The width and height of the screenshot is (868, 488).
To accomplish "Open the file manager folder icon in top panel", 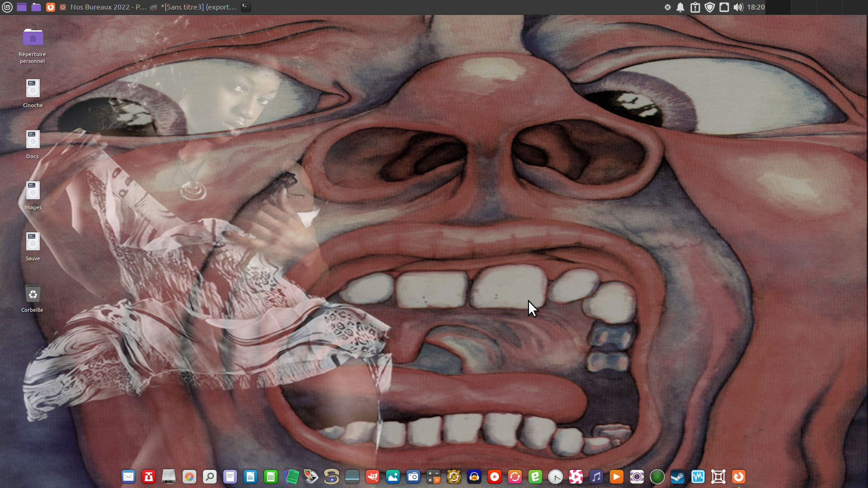I will [x=36, y=7].
